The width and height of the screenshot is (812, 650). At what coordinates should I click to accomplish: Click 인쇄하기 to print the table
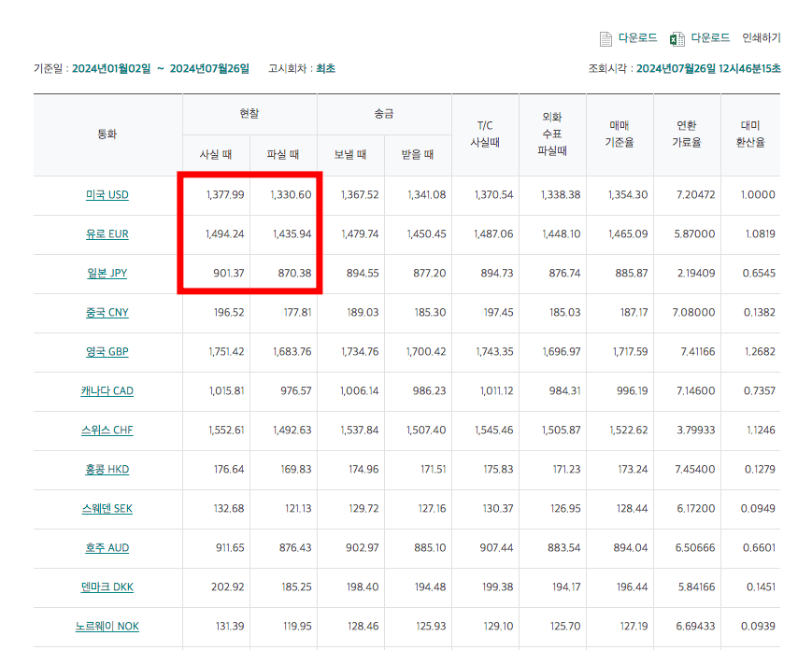[x=762, y=37]
